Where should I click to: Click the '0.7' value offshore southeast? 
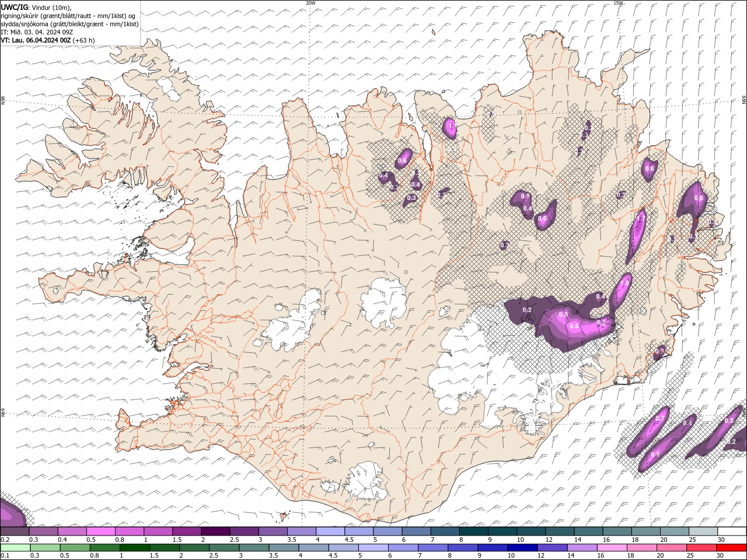pyautogui.click(x=660, y=418)
